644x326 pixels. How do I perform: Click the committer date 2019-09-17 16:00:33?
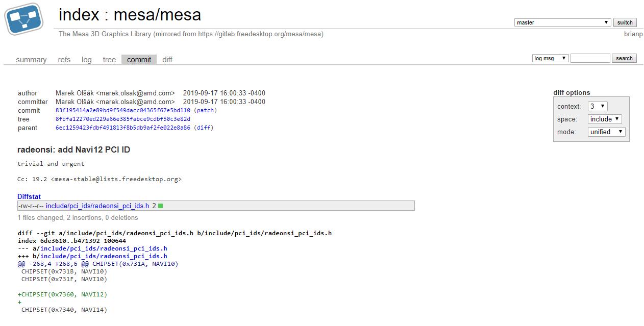(224, 102)
